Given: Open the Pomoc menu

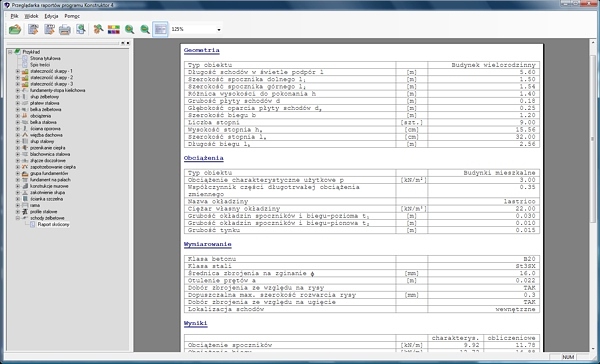Looking at the screenshot, I should coord(72,16).
